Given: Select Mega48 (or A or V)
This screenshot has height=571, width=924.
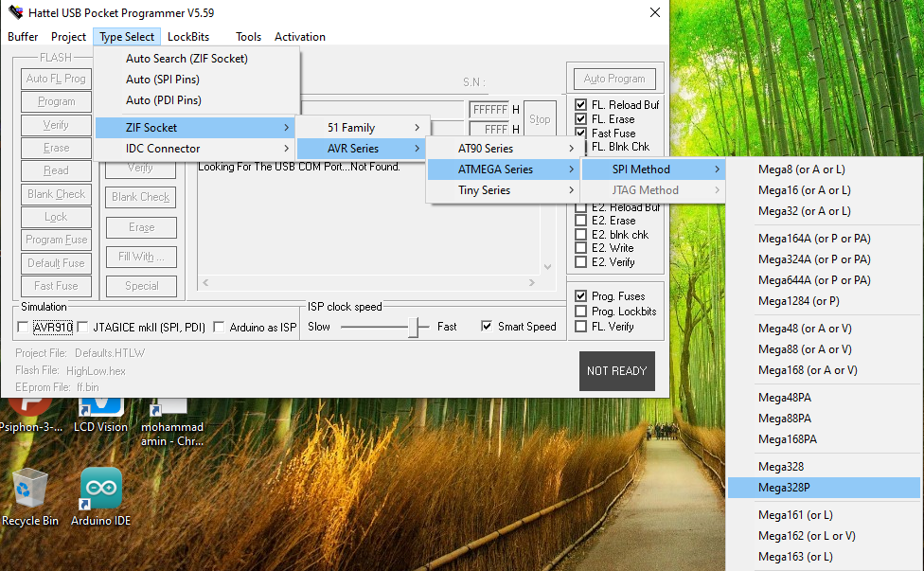Looking at the screenshot, I should [824, 329].
